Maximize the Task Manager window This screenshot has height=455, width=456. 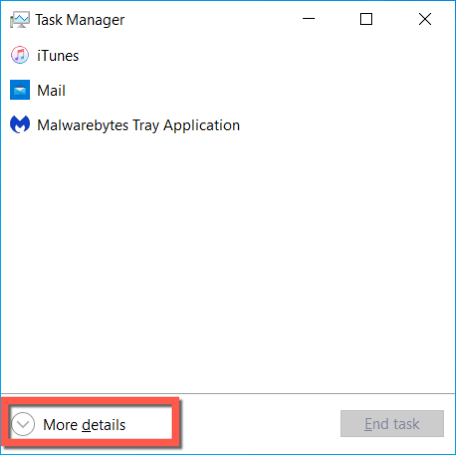pos(366,19)
